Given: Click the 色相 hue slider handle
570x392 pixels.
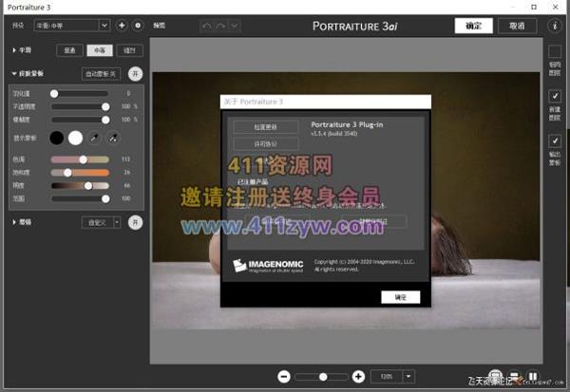Looking at the screenshot, I should 84,159.
